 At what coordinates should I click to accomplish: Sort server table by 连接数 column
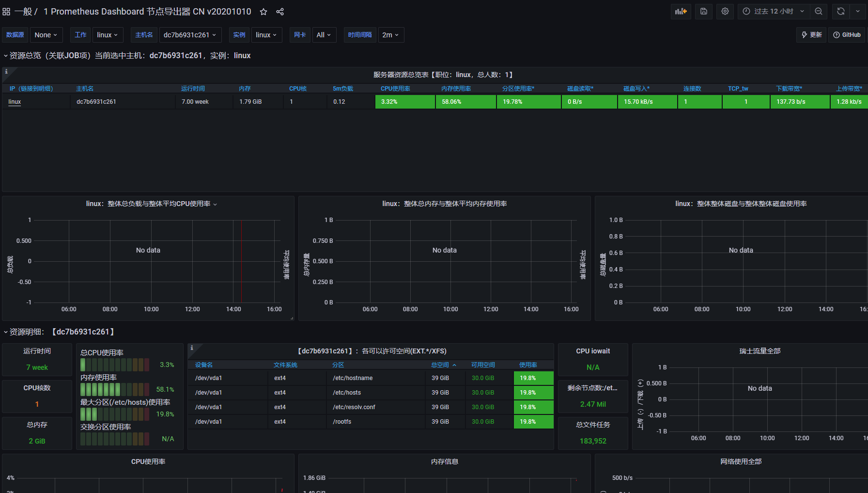point(692,89)
